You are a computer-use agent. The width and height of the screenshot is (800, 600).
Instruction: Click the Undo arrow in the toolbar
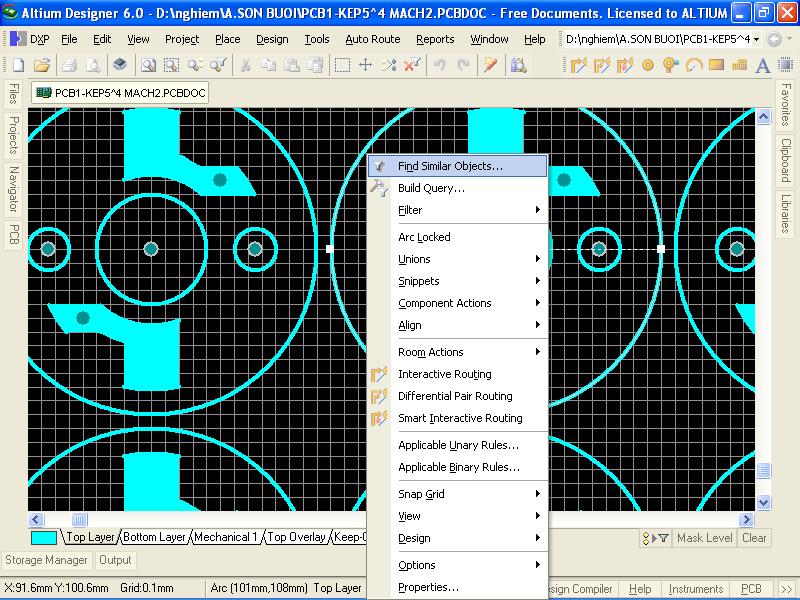tap(440, 65)
